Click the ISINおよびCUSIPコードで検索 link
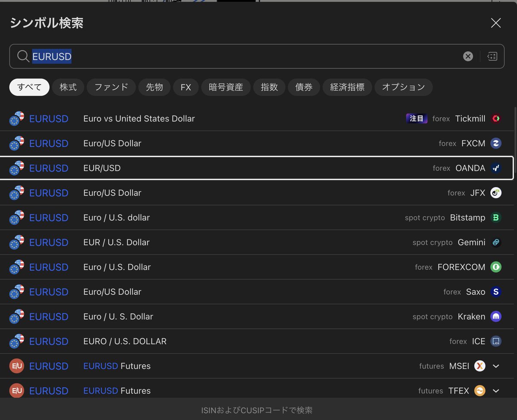This screenshot has width=517, height=420. (x=257, y=410)
